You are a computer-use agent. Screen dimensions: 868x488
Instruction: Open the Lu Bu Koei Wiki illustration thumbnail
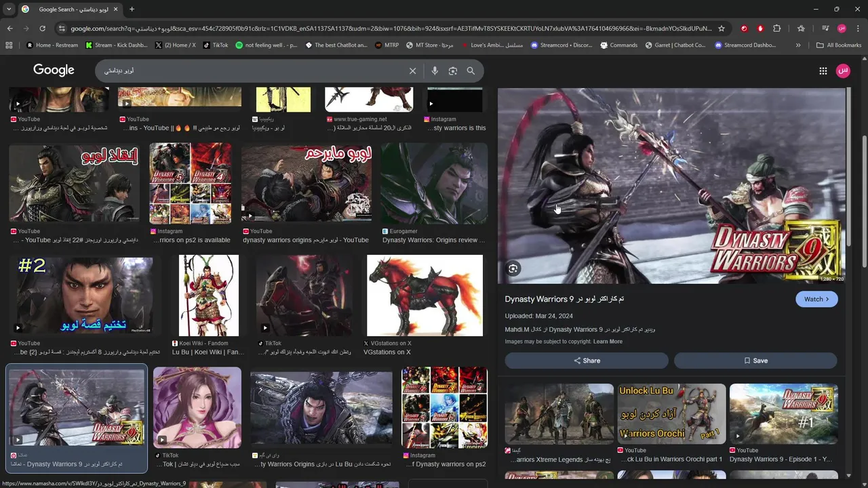pyautogui.click(x=208, y=296)
